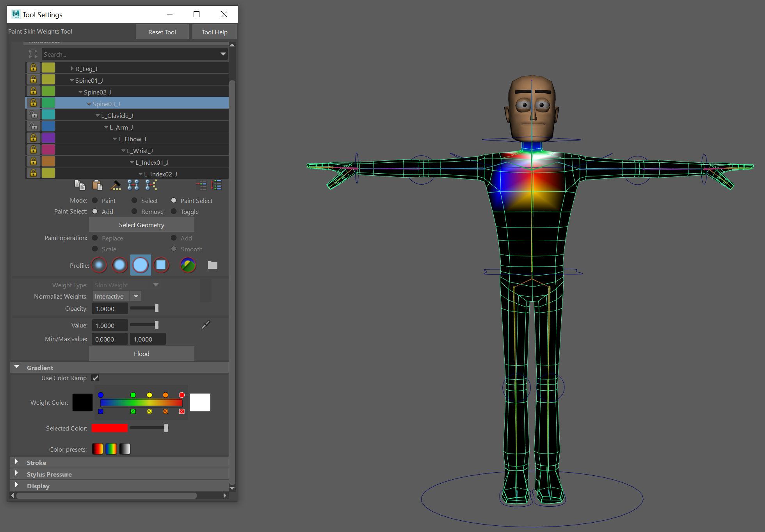Image resolution: width=765 pixels, height=532 pixels.
Task: Click the Hammer weights icon
Action: pos(115,185)
